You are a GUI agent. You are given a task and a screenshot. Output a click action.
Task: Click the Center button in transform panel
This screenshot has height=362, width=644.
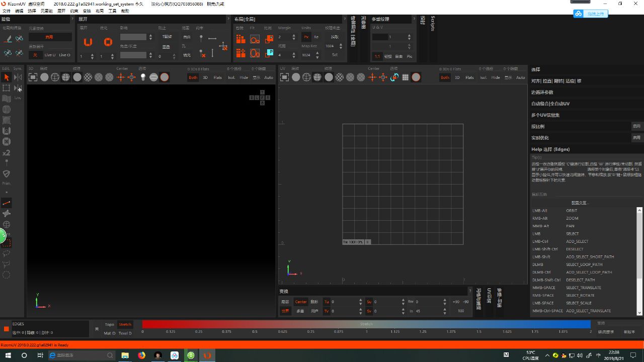click(x=301, y=302)
